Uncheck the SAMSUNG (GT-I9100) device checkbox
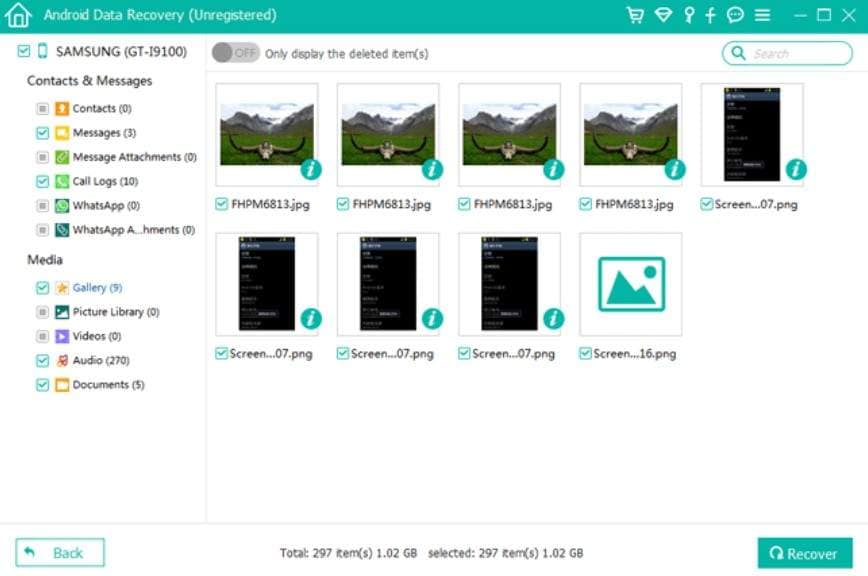The image size is (868, 576). tap(25, 48)
